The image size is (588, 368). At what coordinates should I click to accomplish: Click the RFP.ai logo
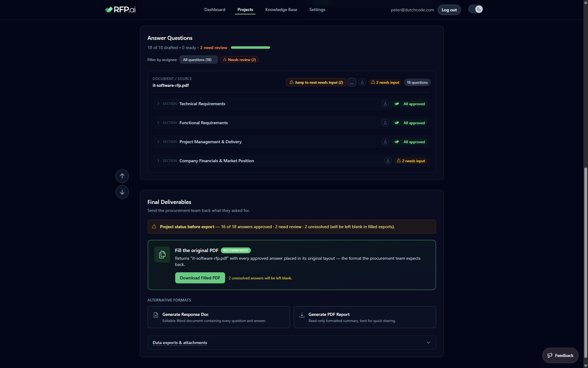[120, 10]
